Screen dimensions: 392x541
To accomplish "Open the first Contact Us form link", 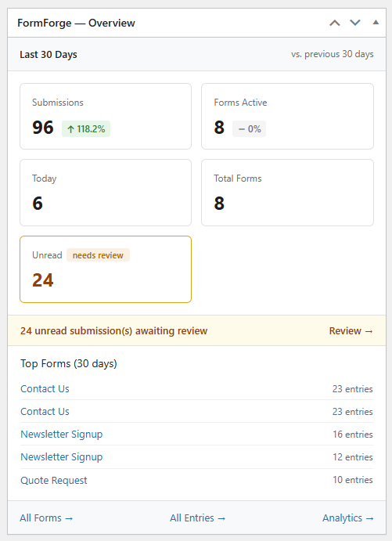I will point(45,389).
